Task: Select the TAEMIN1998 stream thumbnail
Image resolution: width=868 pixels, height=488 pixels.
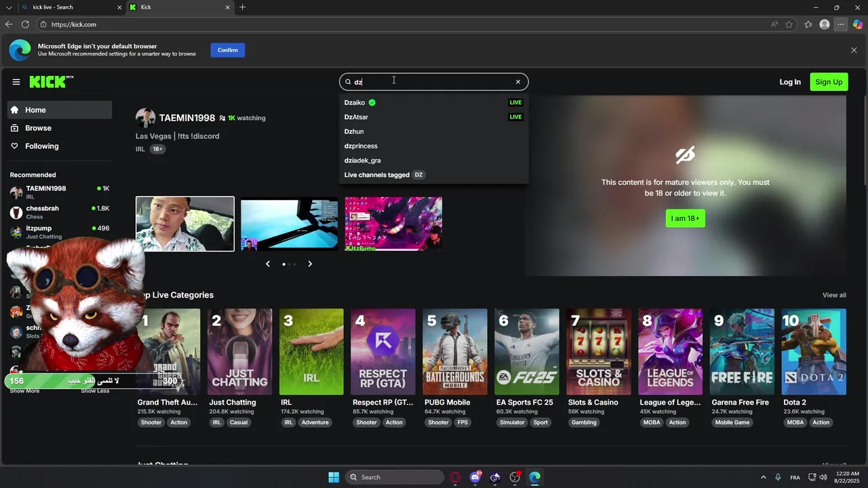Action: point(185,224)
